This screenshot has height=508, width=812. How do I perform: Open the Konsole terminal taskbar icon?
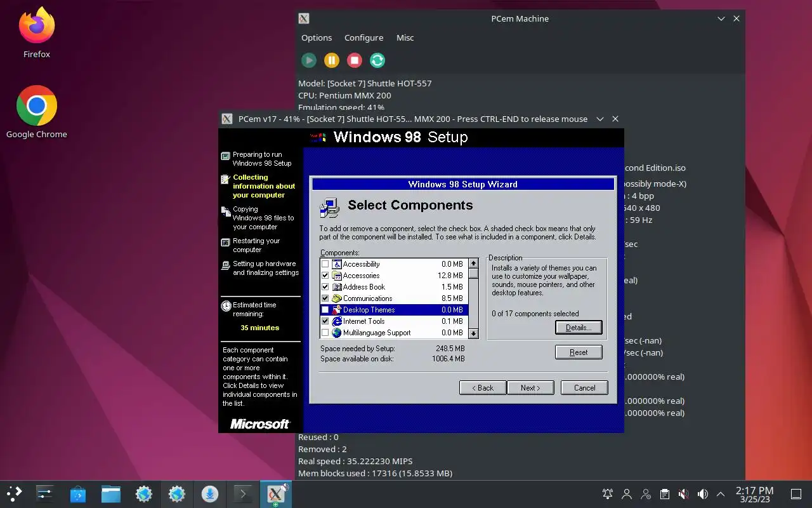click(x=243, y=494)
